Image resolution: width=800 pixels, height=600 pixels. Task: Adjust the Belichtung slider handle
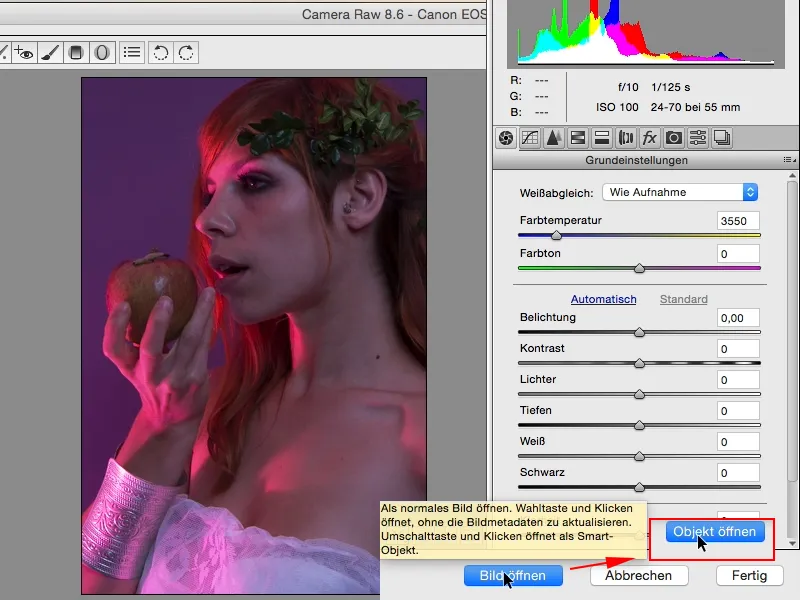coord(639,333)
